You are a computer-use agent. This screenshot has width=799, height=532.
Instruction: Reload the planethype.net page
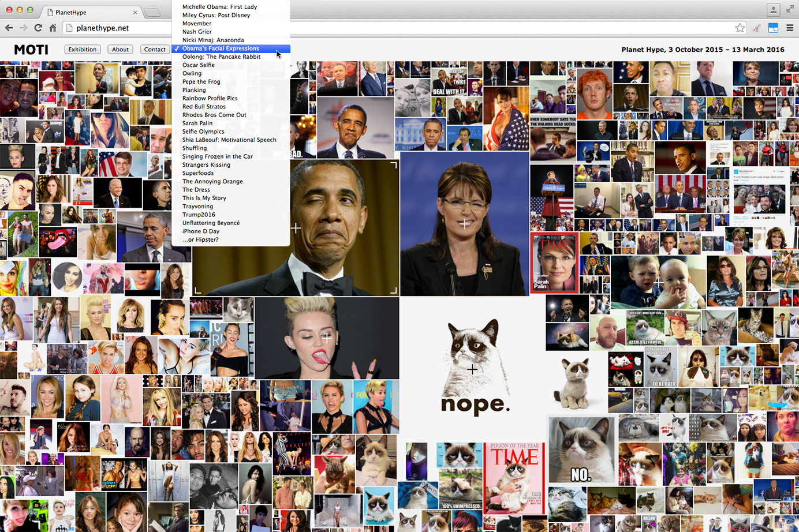coord(38,28)
